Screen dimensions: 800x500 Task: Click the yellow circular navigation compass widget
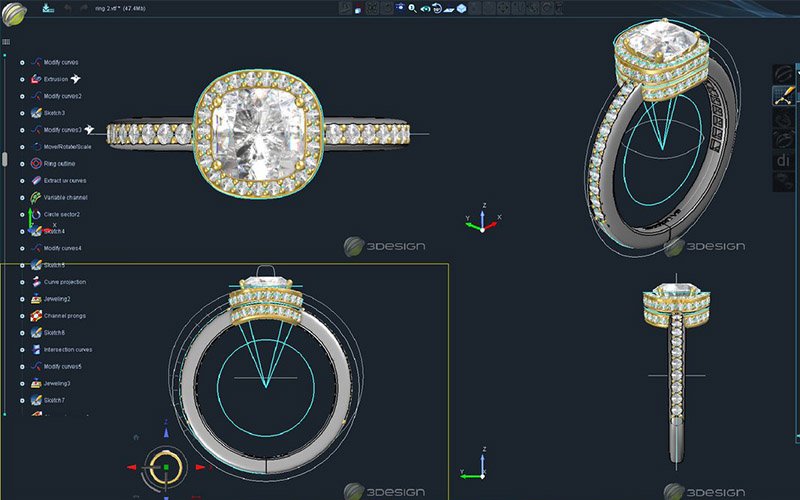pyautogui.click(x=165, y=466)
